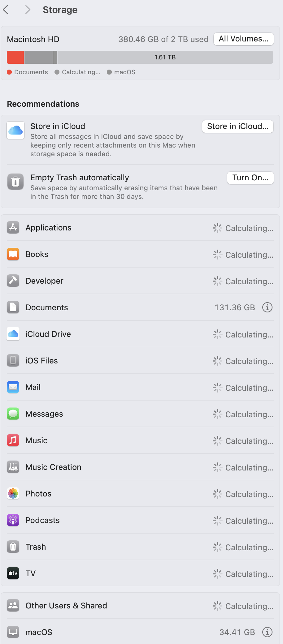Select the Messages storage row
The height and width of the screenshot is (644, 283).
[140, 414]
